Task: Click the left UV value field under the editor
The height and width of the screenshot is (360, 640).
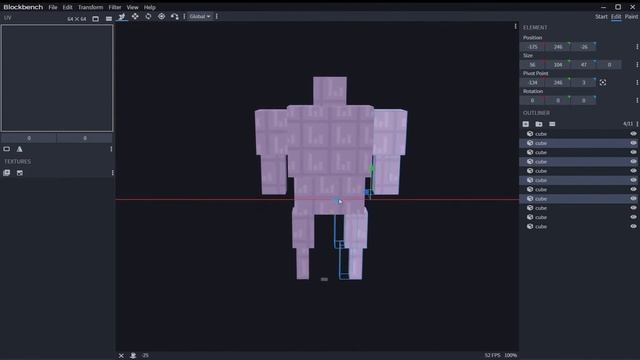Action: tap(29, 138)
